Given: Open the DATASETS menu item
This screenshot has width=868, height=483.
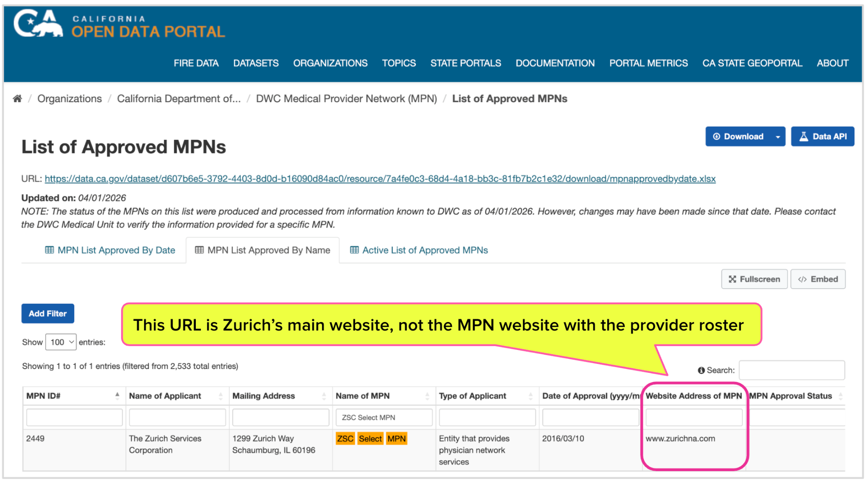Looking at the screenshot, I should click(256, 63).
